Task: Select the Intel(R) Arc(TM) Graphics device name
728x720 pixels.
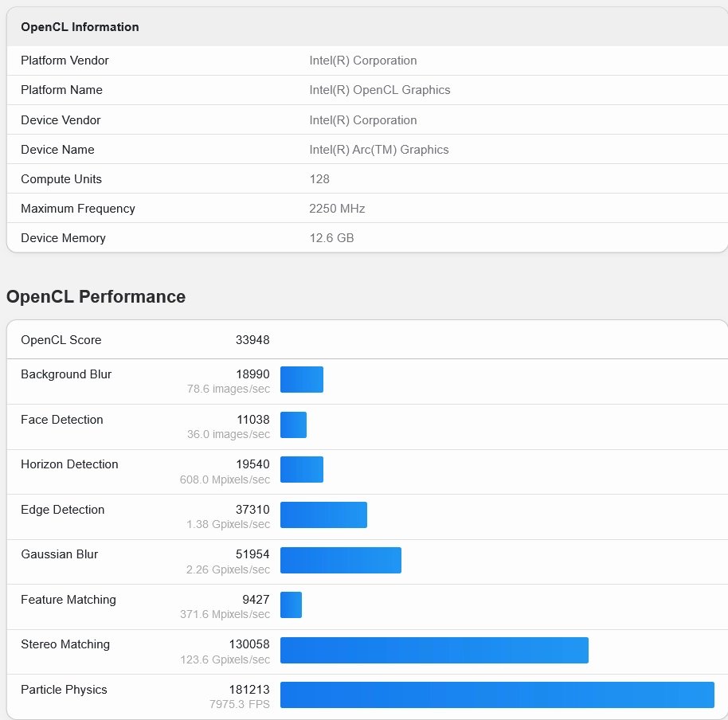Action: point(379,150)
